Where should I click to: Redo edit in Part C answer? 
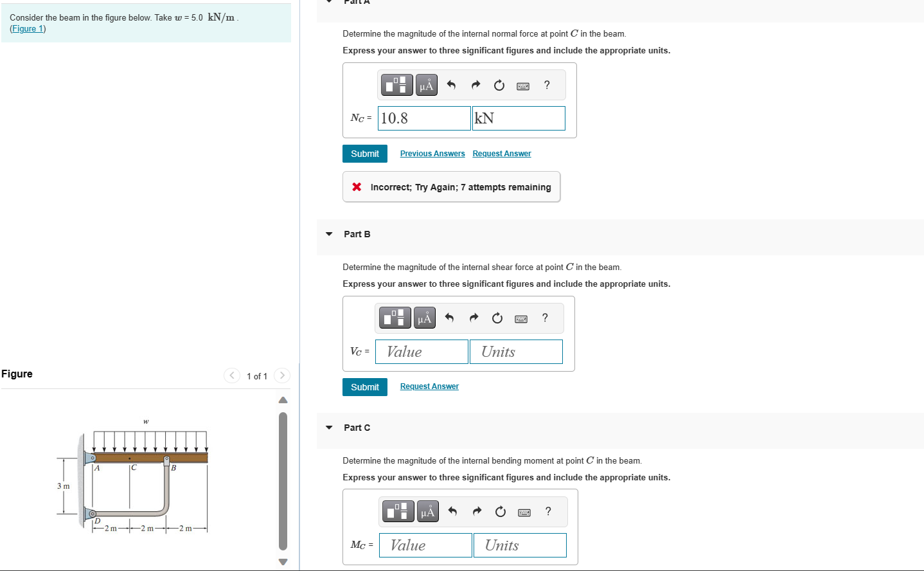coord(477,511)
